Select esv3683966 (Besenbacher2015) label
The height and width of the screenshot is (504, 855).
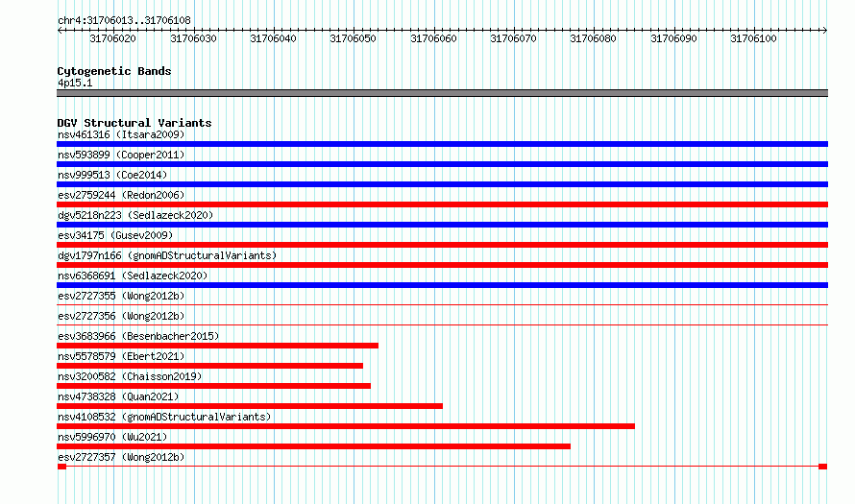[x=138, y=336]
